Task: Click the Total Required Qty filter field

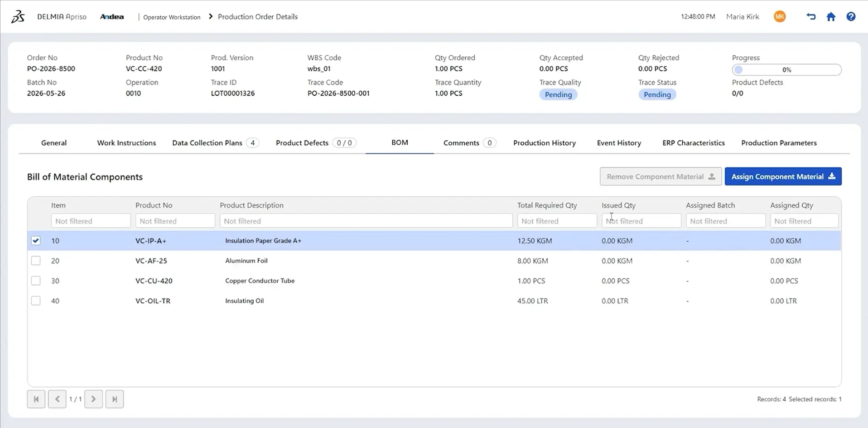Action: [557, 221]
